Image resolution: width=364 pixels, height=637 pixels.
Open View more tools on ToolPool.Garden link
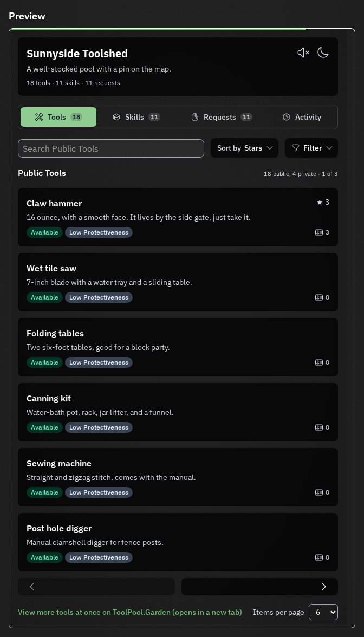129,612
